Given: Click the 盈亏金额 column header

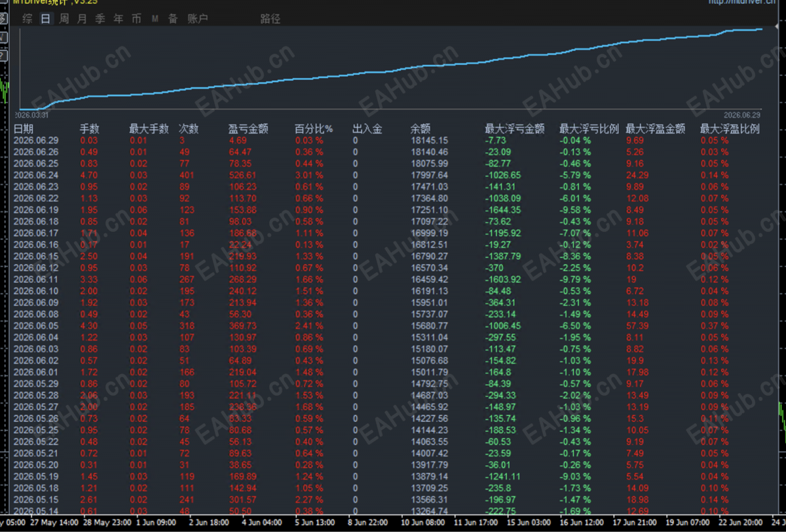Looking at the screenshot, I should click(248, 129).
